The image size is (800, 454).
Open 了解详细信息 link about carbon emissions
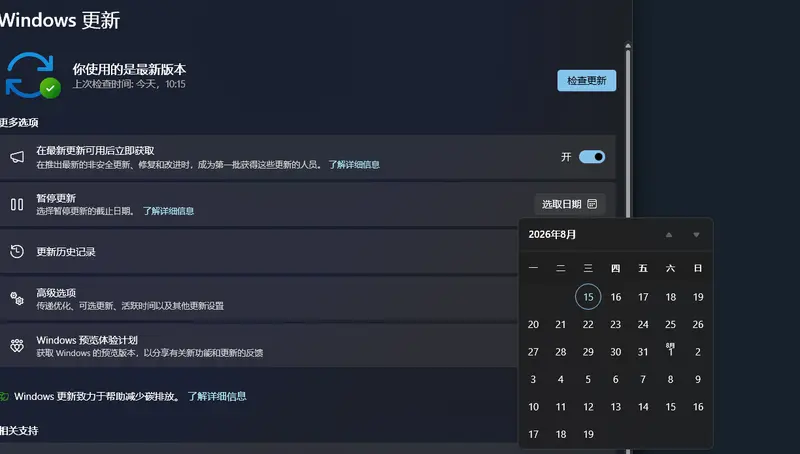pyautogui.click(x=217, y=396)
